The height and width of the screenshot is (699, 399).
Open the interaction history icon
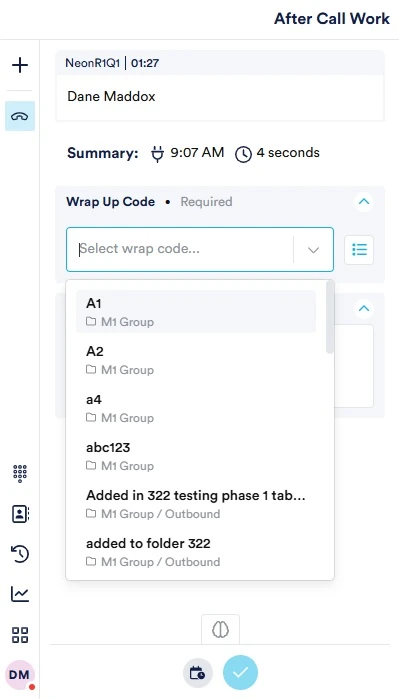coord(20,554)
